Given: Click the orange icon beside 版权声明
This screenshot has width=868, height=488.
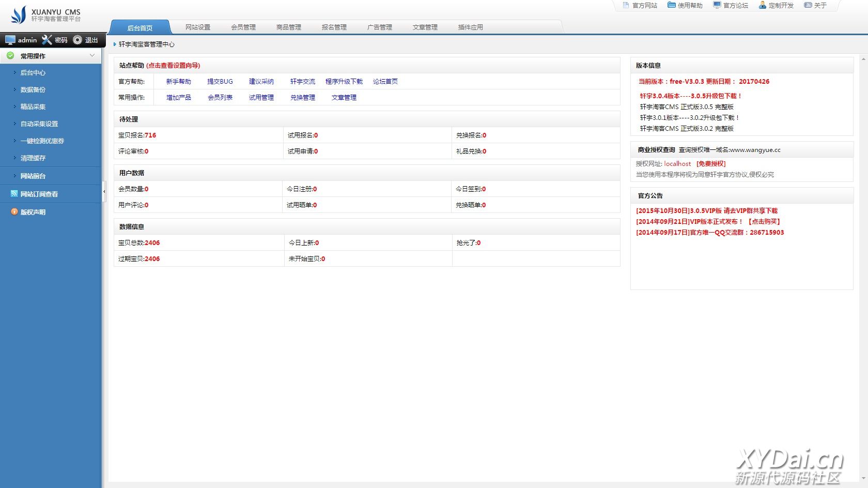Looking at the screenshot, I should pyautogui.click(x=14, y=212).
